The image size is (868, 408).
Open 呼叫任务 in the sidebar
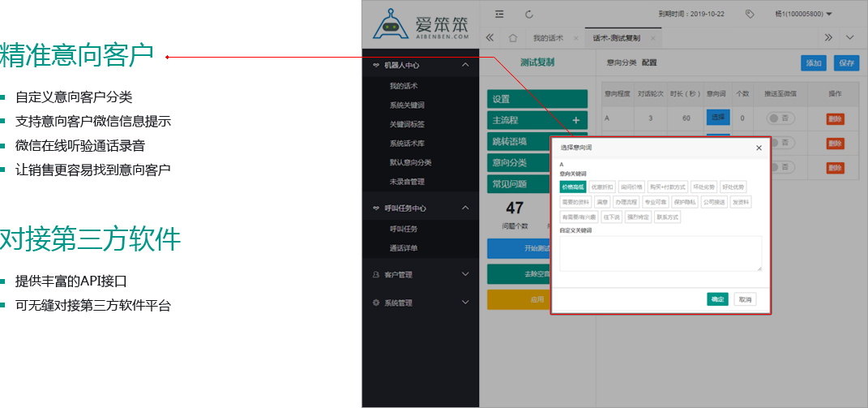pos(403,229)
